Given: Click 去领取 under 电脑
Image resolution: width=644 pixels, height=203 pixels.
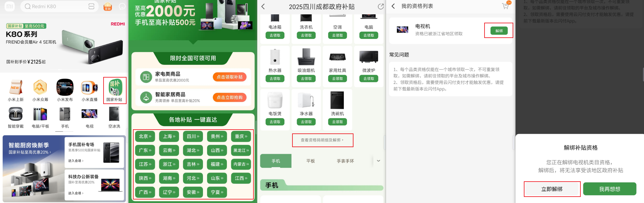Looking at the screenshot, I should [369, 35].
